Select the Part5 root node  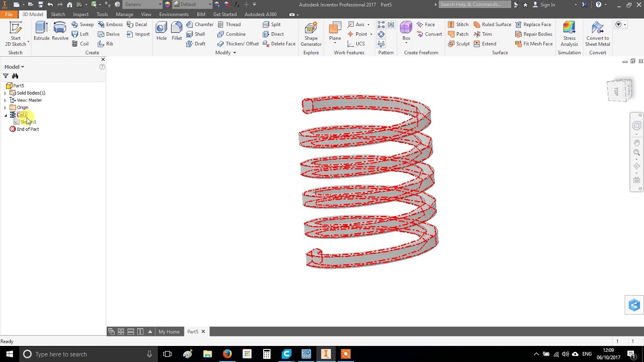point(15,86)
